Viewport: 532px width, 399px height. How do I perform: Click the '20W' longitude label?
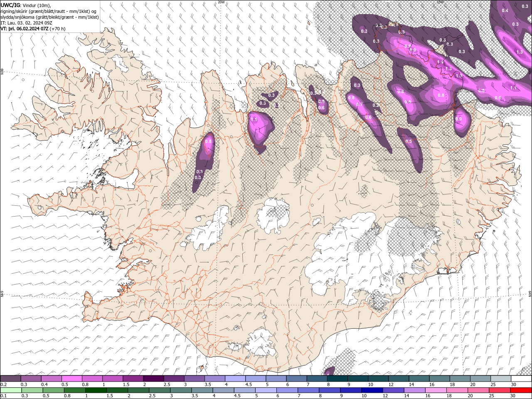221,2
